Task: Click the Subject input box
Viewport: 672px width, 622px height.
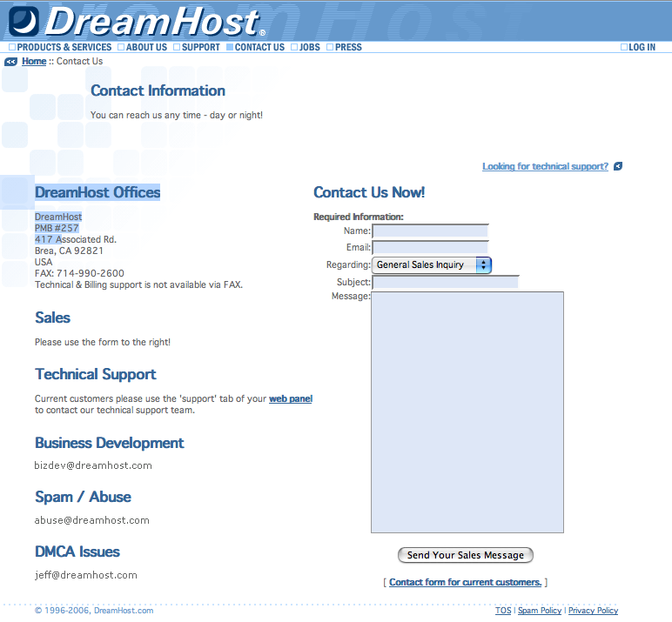Action: (445, 282)
